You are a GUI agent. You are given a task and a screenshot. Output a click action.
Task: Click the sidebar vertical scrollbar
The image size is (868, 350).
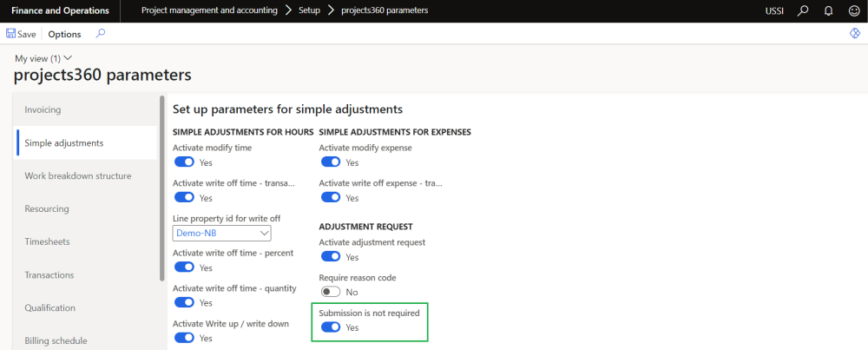[x=162, y=187]
